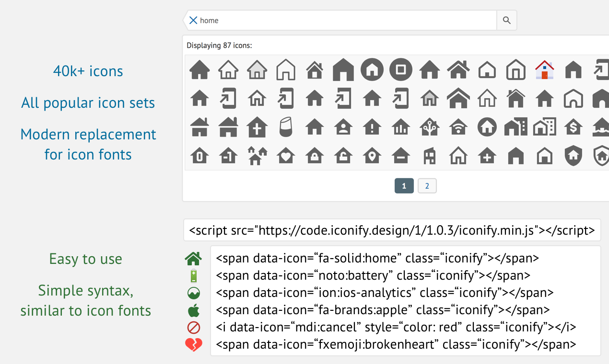Select the 'fxemoji:brokenheart' code line
This screenshot has width=609, height=364.
coord(396,344)
